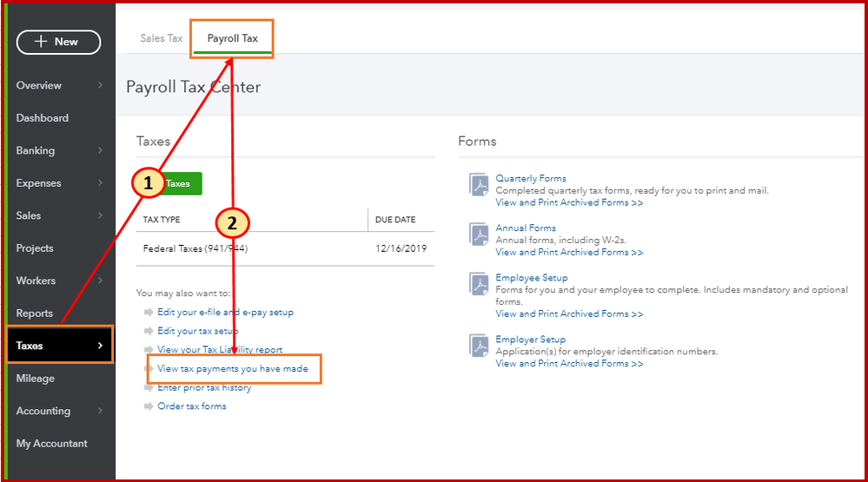Click the + New button
The image size is (868, 482).
[59, 42]
